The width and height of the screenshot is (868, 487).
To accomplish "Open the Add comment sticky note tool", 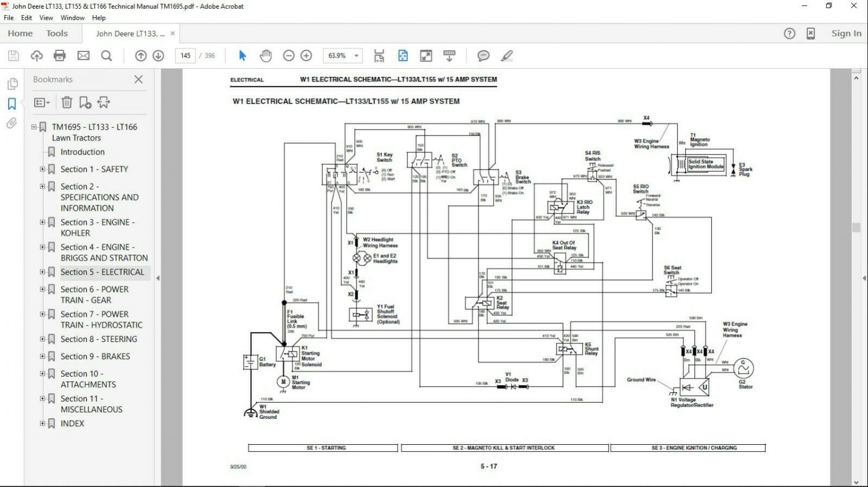I will pyautogui.click(x=483, y=56).
